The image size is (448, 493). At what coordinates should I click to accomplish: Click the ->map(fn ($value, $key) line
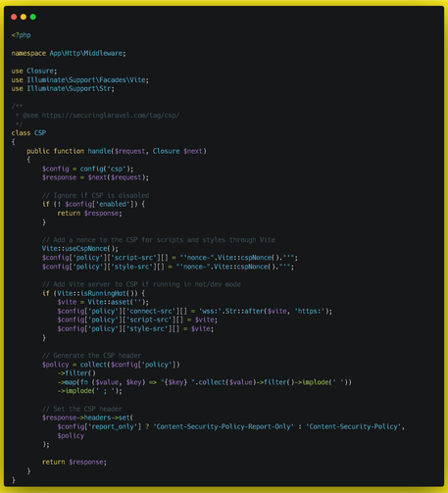[x=204, y=382]
